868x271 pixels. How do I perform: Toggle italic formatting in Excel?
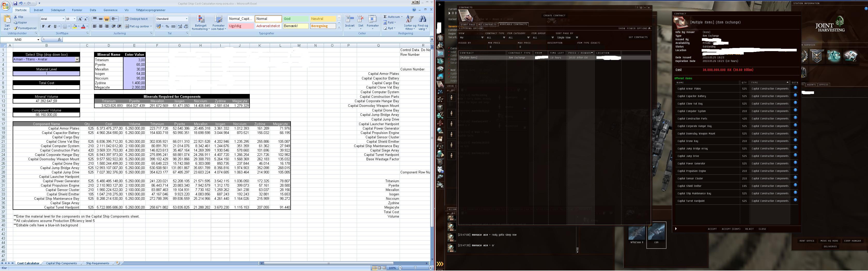49,26
